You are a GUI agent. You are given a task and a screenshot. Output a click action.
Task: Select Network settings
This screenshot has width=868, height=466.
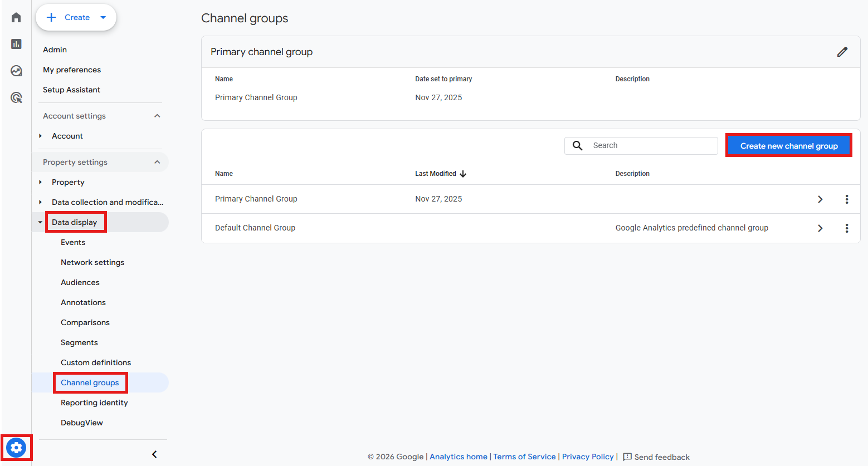coord(92,262)
